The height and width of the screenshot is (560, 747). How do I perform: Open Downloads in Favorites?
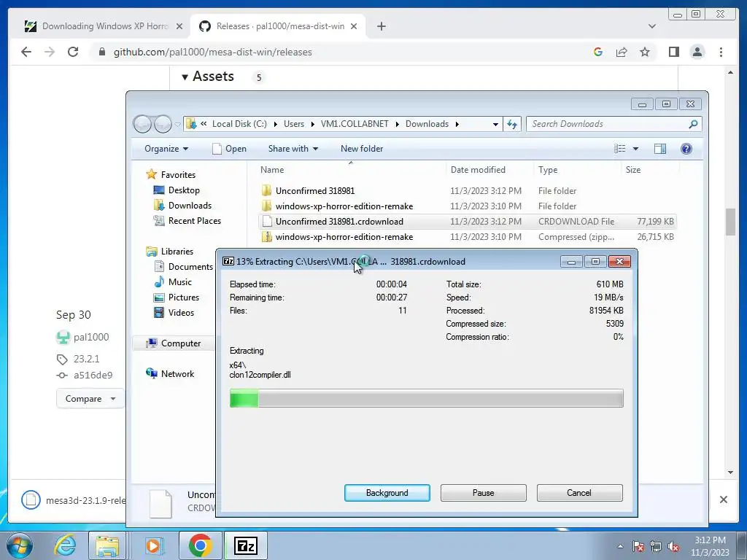(190, 205)
